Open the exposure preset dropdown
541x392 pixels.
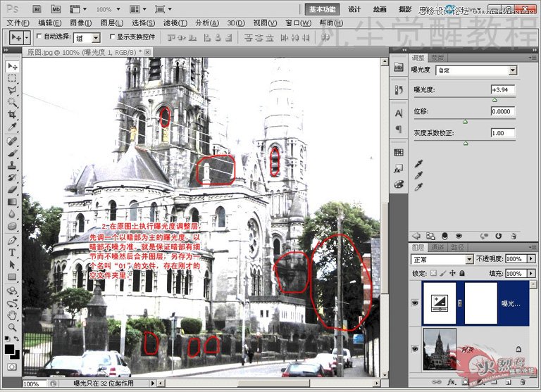click(513, 70)
